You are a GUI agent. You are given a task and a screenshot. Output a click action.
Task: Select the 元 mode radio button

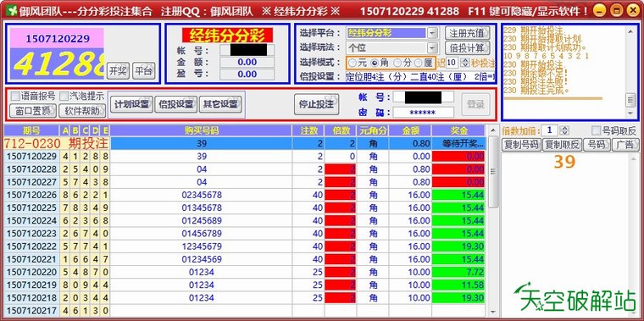[353, 63]
